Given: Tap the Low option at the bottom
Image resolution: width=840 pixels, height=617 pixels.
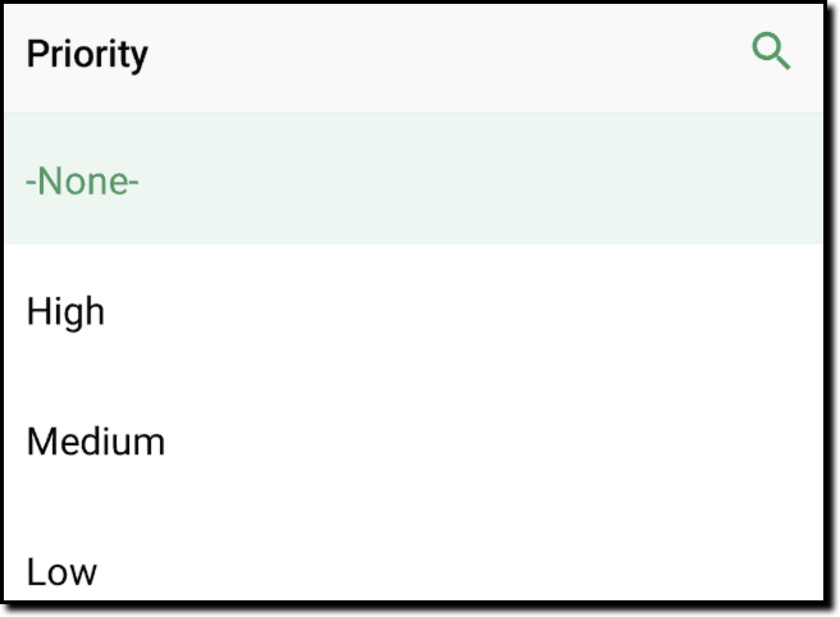Looking at the screenshot, I should (61, 571).
